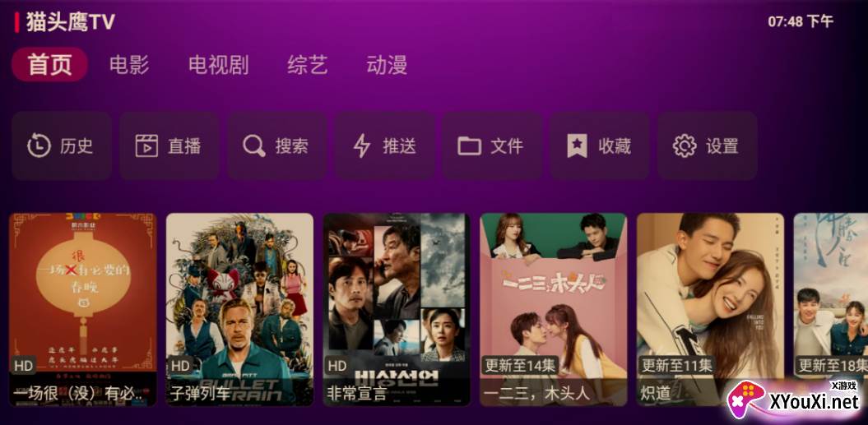The image size is (868, 425).
Task: Open the partially visible 更新至18集 poster
Action: click(x=831, y=309)
